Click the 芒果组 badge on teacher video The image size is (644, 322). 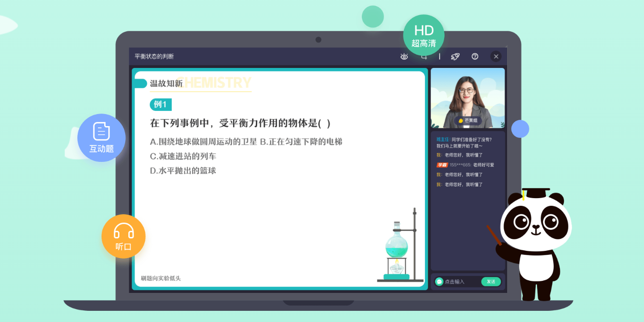(468, 120)
